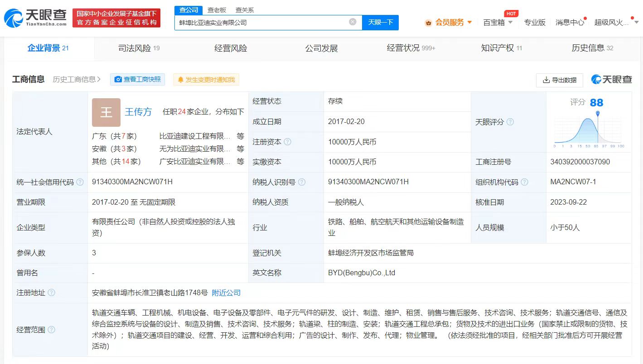Clear the search box with X icon
Screen dimensions: 643x364
(353, 22)
